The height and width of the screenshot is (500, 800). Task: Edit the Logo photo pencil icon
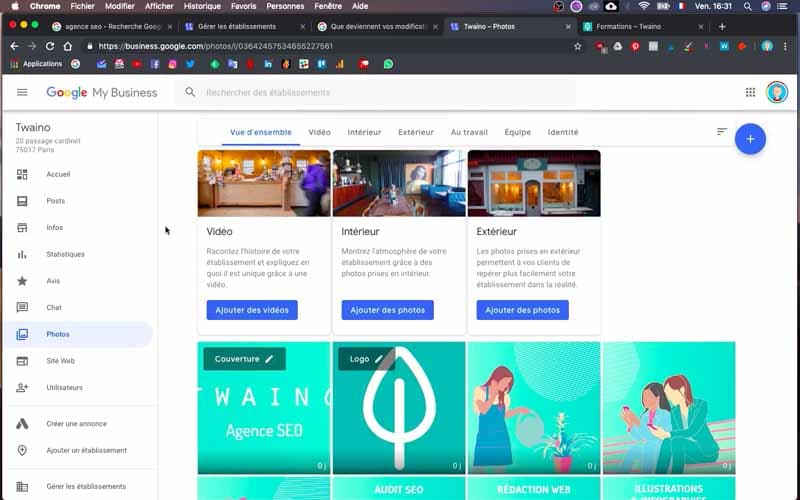[x=379, y=359]
